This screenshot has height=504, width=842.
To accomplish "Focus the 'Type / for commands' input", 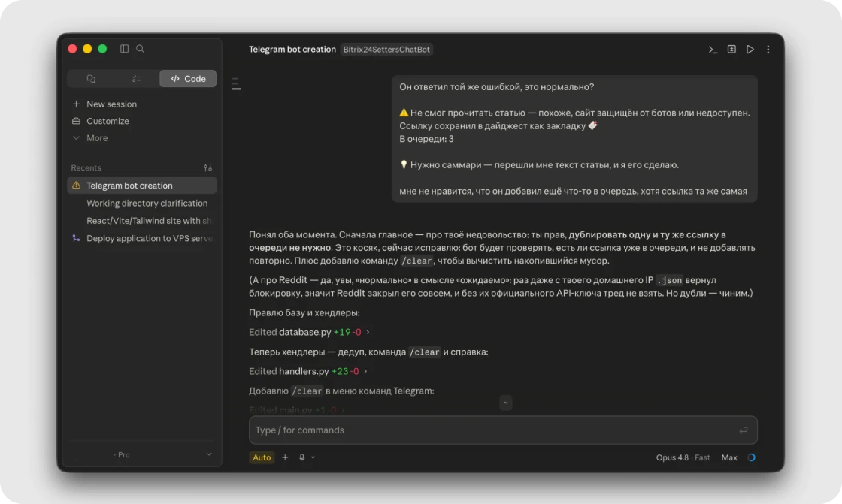I will [x=503, y=430].
